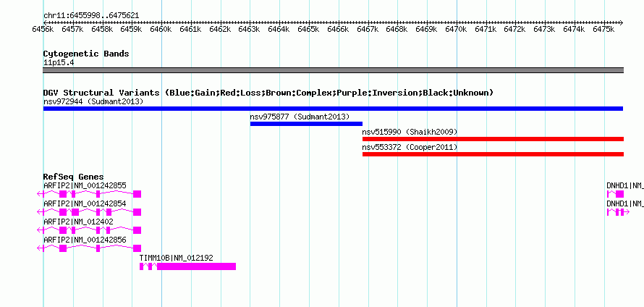Click the 6465k ruler tick label
The width and height of the screenshot is (644, 307).
[309, 30]
